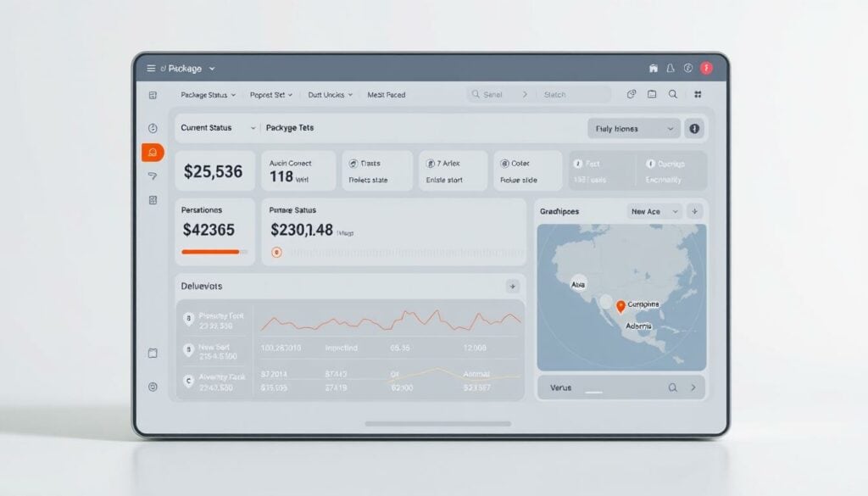Click the toolbar window icon
868x496 pixels.
click(652, 94)
